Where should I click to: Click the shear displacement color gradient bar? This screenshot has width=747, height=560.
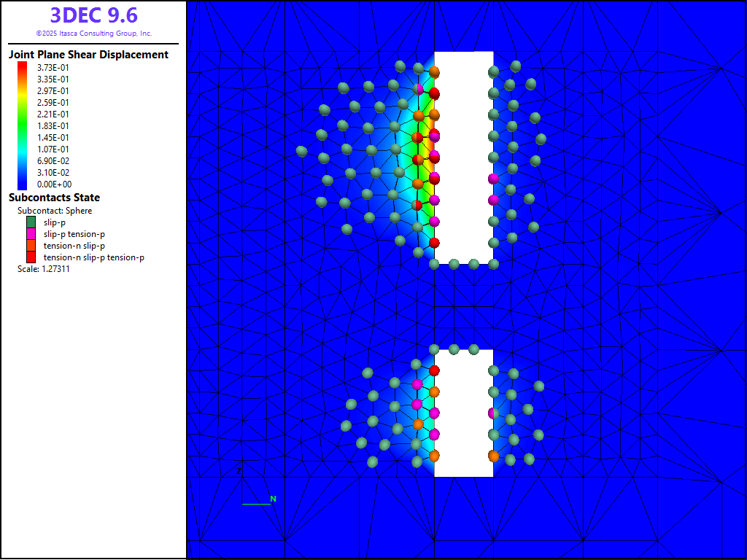(x=22, y=125)
